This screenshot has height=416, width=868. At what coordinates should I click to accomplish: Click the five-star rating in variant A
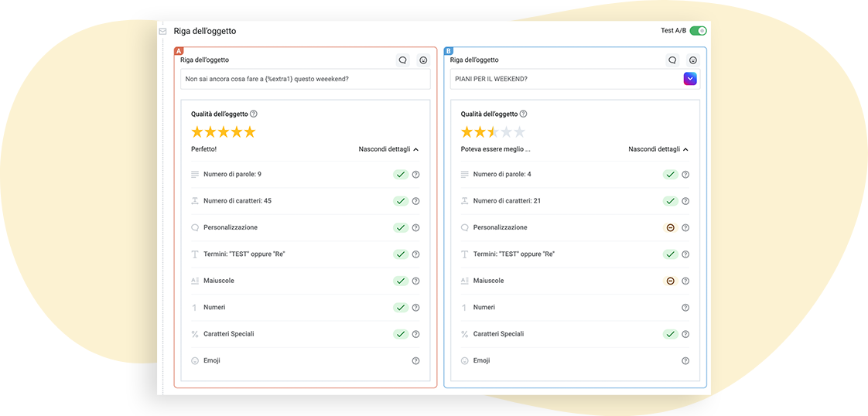(x=223, y=132)
